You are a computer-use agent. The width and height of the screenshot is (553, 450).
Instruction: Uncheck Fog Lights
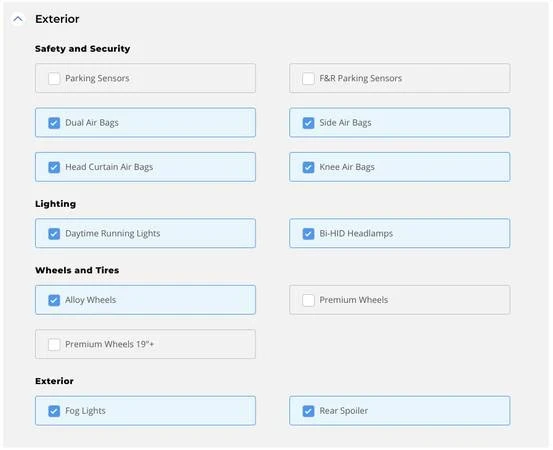coord(54,411)
